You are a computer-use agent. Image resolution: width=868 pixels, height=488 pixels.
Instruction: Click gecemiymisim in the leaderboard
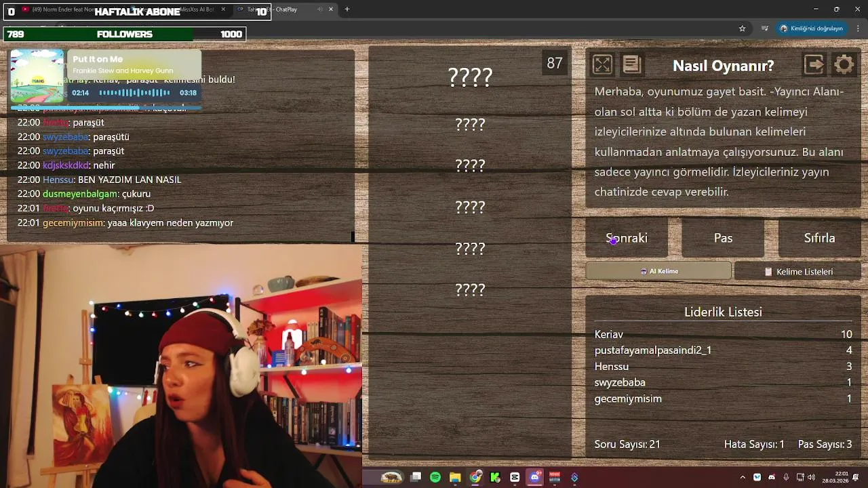(723, 399)
